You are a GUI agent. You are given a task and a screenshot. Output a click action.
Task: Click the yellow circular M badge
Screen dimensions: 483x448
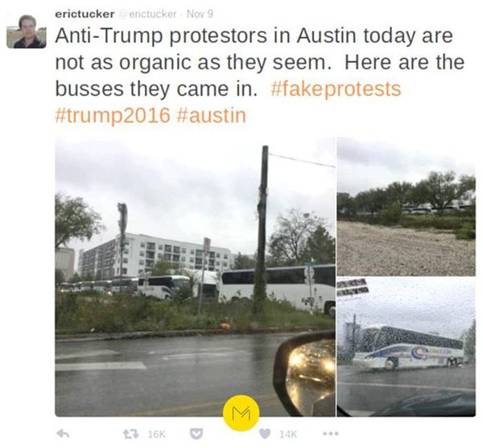[x=242, y=413]
